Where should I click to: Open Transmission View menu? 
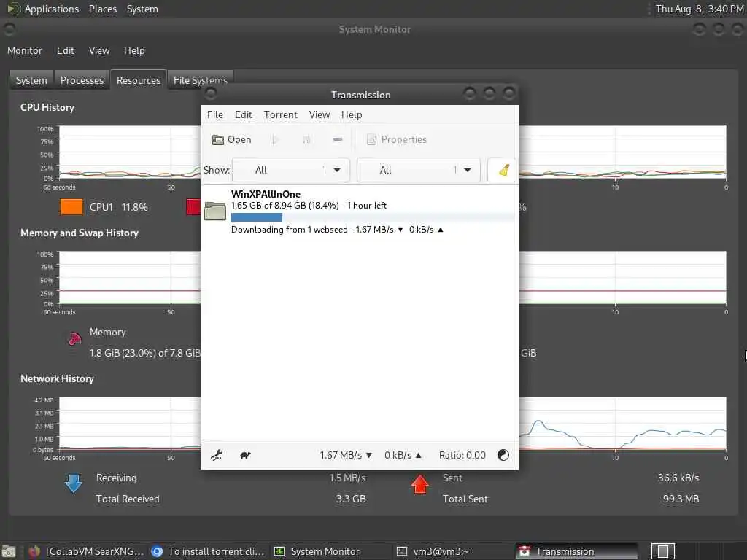point(320,114)
